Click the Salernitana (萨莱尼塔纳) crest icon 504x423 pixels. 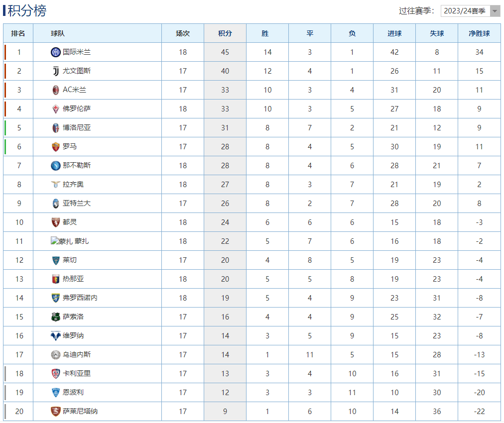(x=56, y=412)
